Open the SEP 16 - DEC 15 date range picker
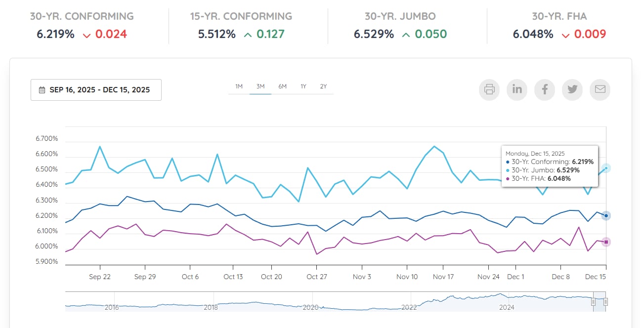Screen dimensions: 644x328 pos(96,90)
